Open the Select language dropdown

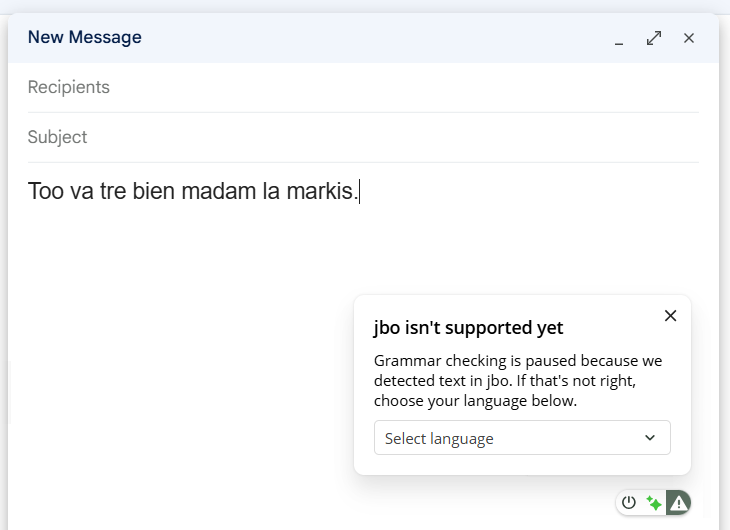coord(522,438)
